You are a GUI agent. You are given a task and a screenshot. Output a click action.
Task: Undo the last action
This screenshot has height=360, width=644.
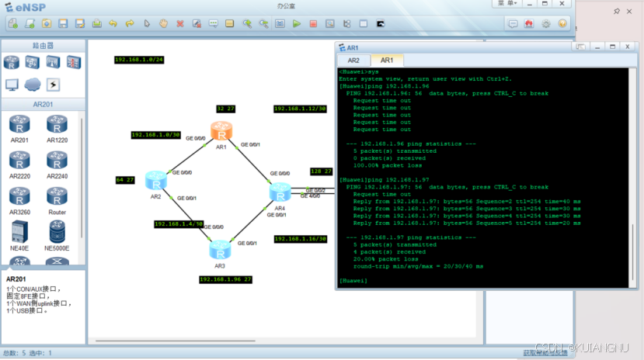pos(113,24)
